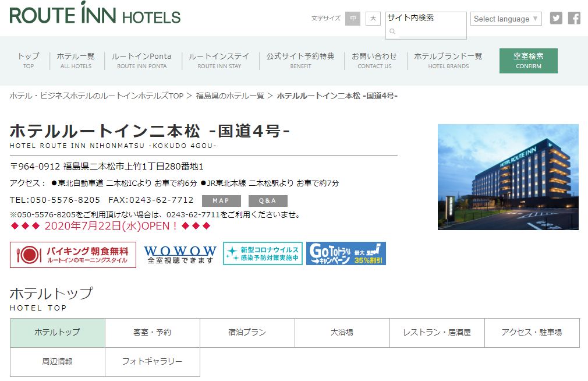Open ホテルブランド一覧 HOTEL BRANDS menu
588x381 pixels.
[x=448, y=61]
